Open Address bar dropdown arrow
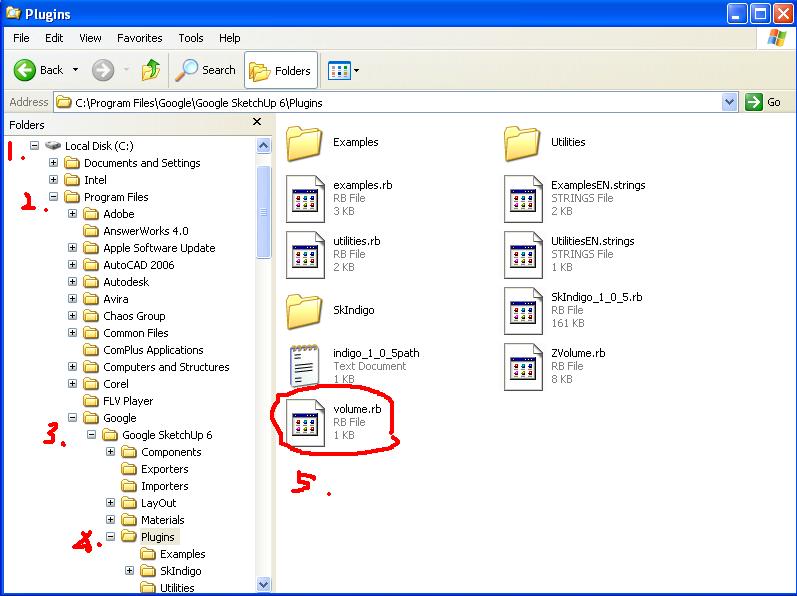797x596 pixels. [x=729, y=102]
